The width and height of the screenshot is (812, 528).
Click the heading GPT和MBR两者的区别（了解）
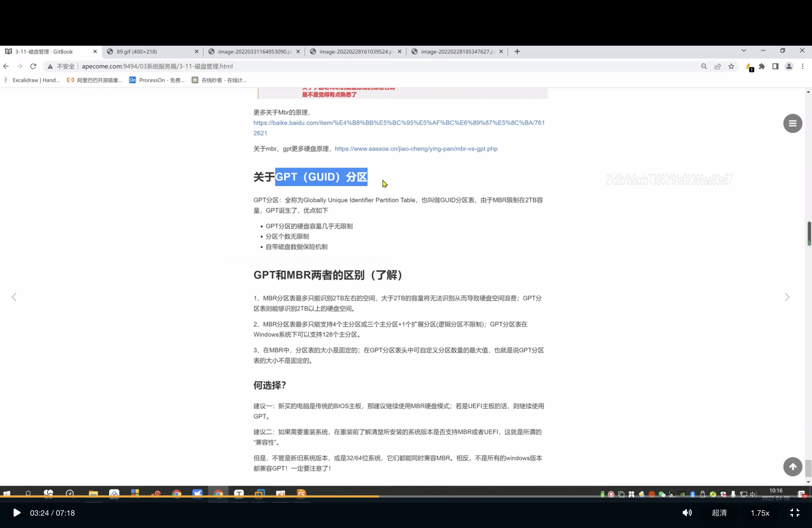point(328,275)
